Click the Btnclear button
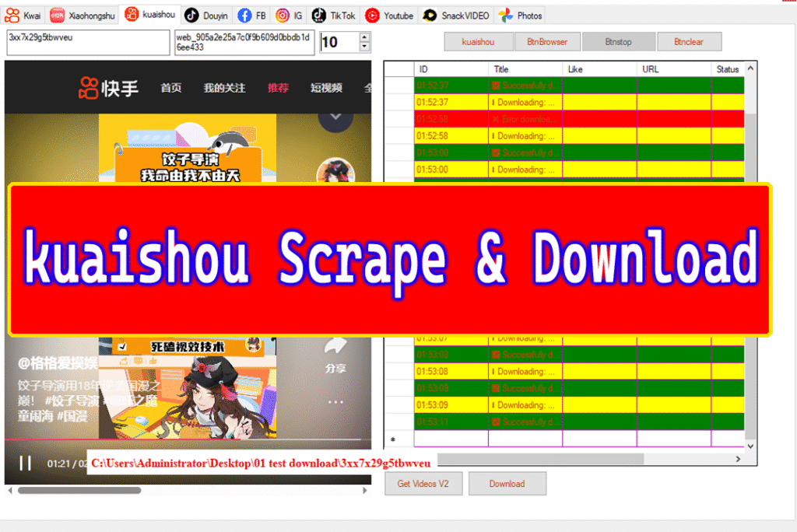 tap(690, 42)
